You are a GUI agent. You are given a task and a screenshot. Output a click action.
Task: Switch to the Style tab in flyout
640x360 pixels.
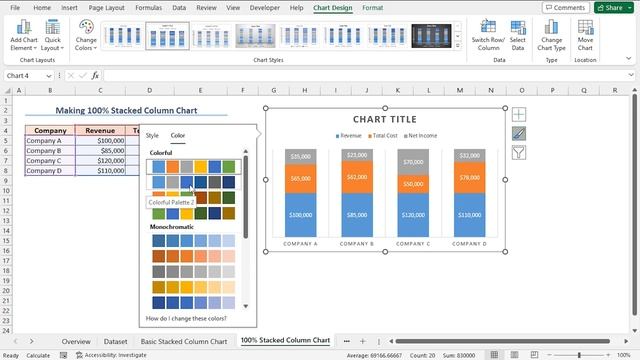pyautogui.click(x=152, y=135)
